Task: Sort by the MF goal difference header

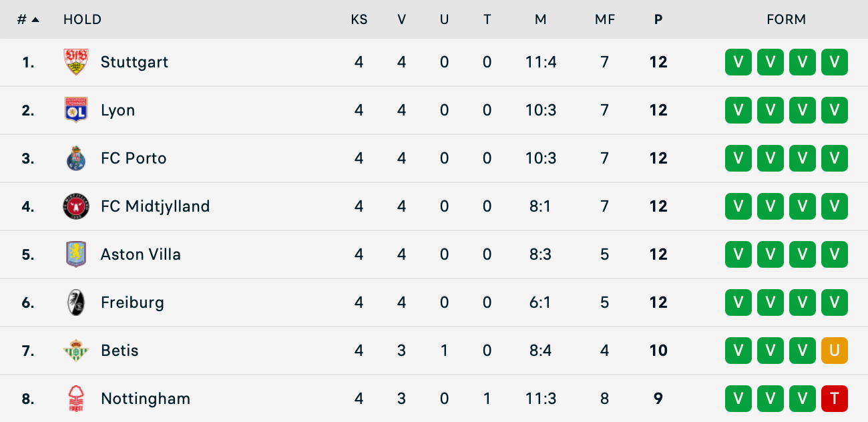Action: pyautogui.click(x=604, y=19)
